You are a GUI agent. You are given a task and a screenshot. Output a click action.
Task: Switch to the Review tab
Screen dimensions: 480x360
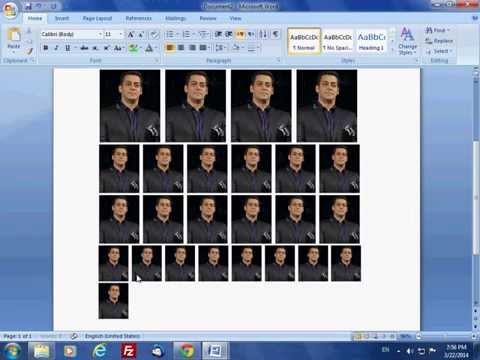tap(208, 18)
